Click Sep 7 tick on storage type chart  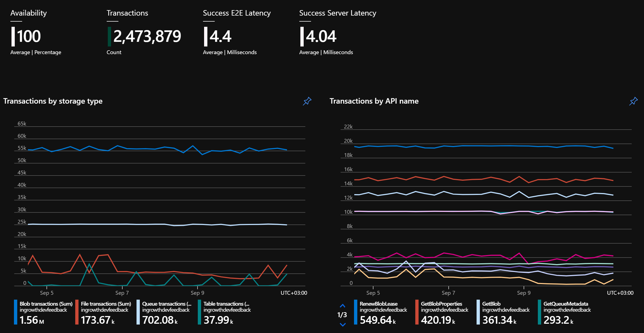point(122,293)
